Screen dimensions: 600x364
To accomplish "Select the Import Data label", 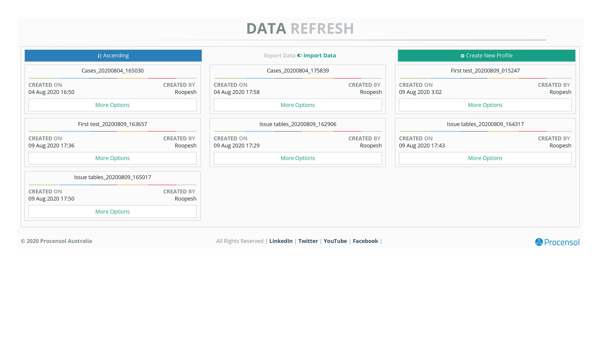I will click(319, 56).
